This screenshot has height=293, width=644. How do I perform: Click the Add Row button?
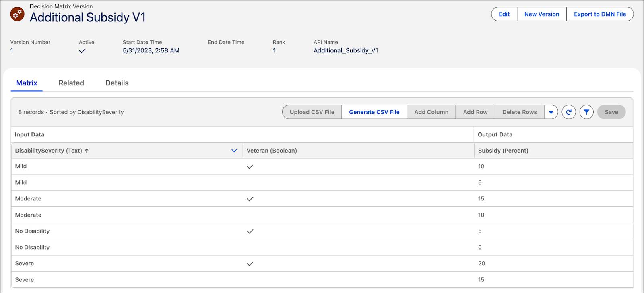point(475,112)
